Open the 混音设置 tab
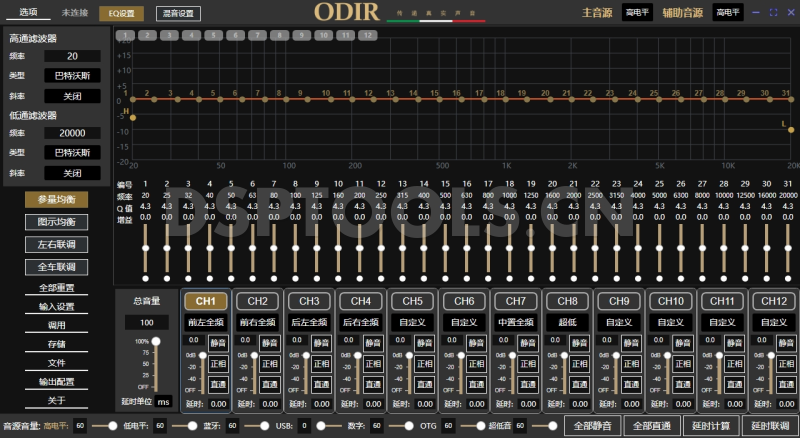Screen dimensions: 800x438 (178, 13)
